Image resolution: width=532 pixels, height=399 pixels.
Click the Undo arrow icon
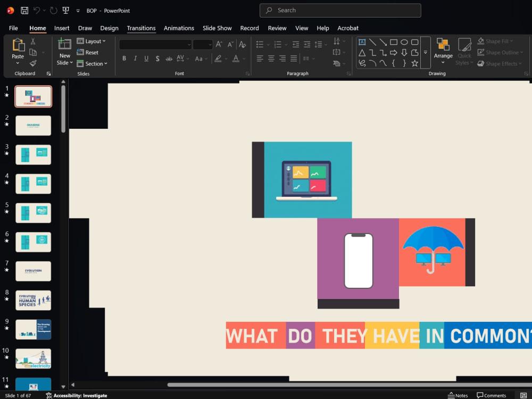pyautogui.click(x=37, y=11)
